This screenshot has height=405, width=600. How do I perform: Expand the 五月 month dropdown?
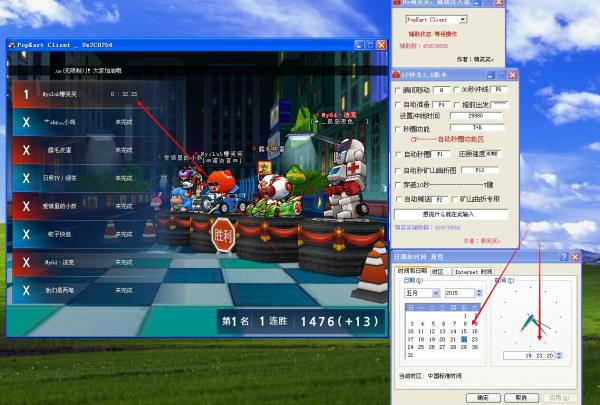pos(435,293)
